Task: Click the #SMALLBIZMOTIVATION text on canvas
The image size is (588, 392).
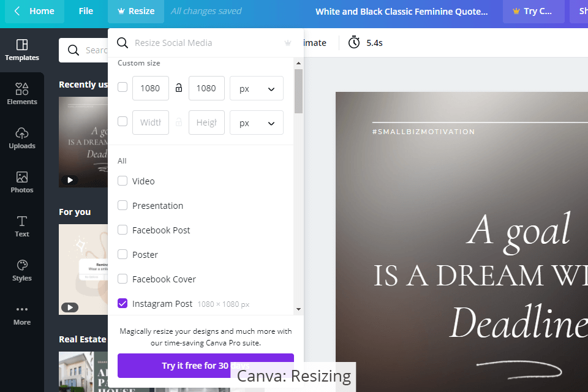Action: click(423, 132)
